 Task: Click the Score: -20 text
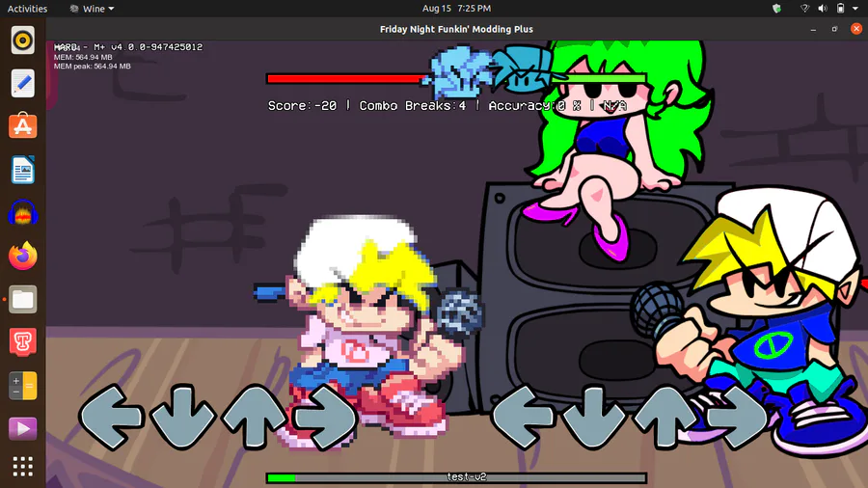coord(302,106)
